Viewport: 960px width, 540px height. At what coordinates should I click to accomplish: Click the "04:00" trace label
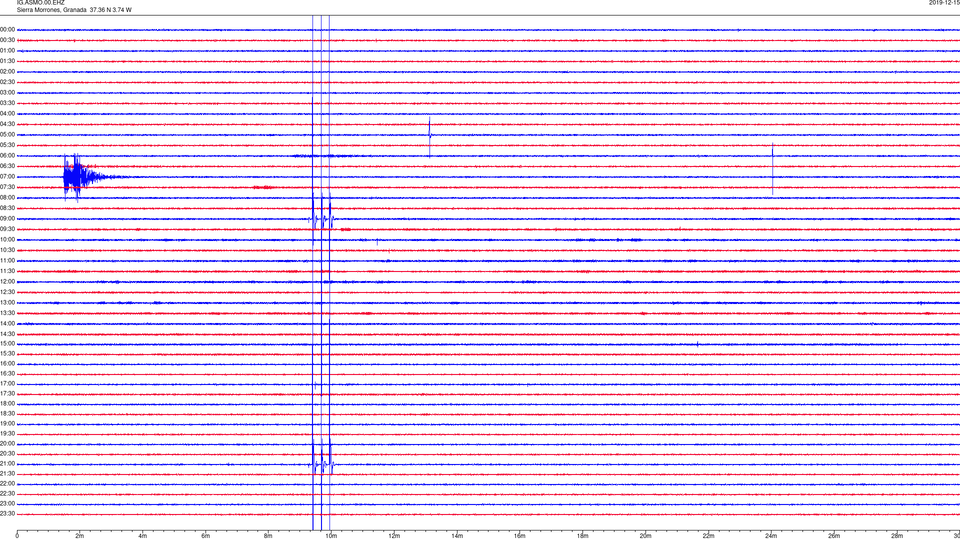click(7, 114)
